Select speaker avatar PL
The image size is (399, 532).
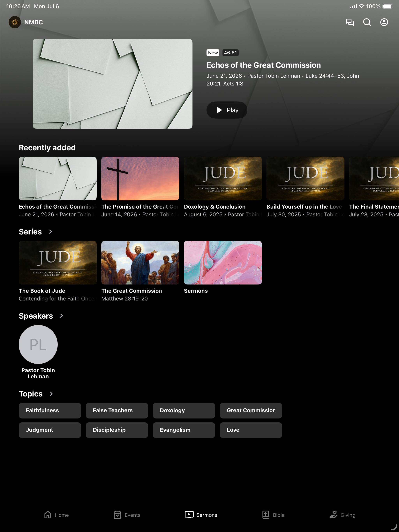pyautogui.click(x=38, y=344)
